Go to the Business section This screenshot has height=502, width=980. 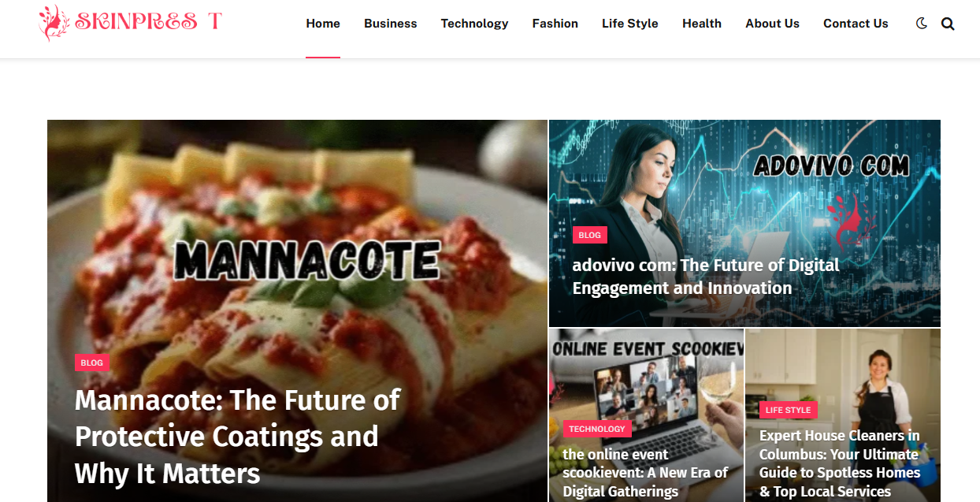point(391,24)
